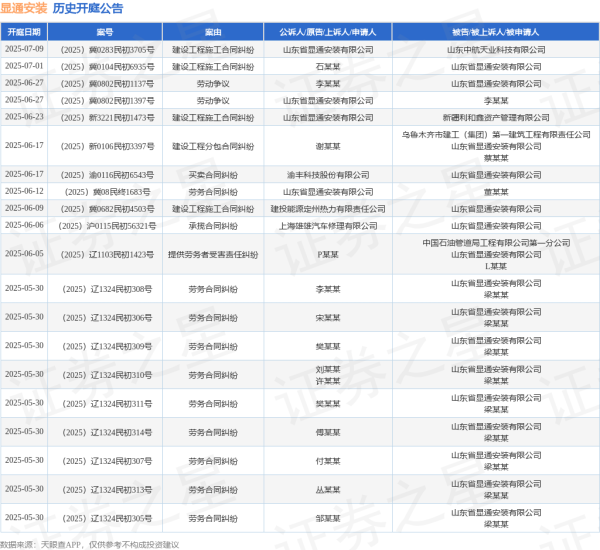This screenshot has width=600, height=550.
Task: Click the 开庭日期 column header
Action: [24, 32]
